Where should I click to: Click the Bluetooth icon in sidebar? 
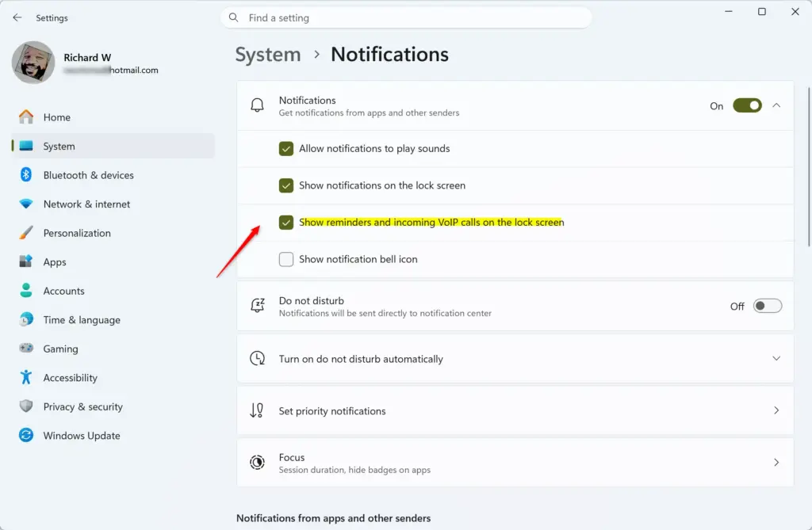tap(26, 175)
